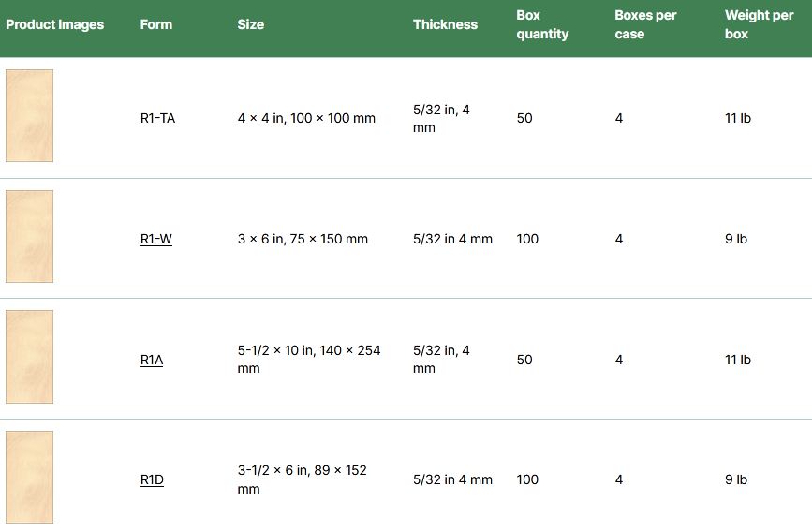This screenshot has height=531, width=812.
Task: Select the 4 × 4 in size cell
Action: pos(306,118)
